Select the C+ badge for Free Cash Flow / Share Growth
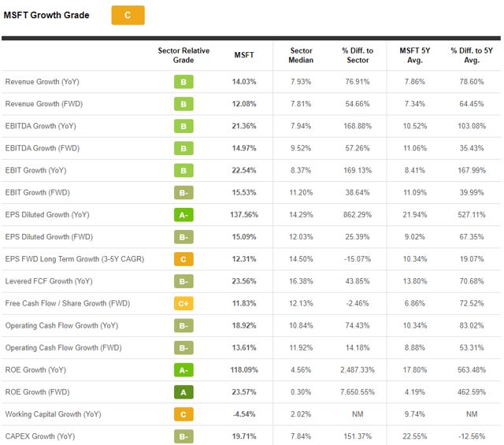 tap(183, 303)
